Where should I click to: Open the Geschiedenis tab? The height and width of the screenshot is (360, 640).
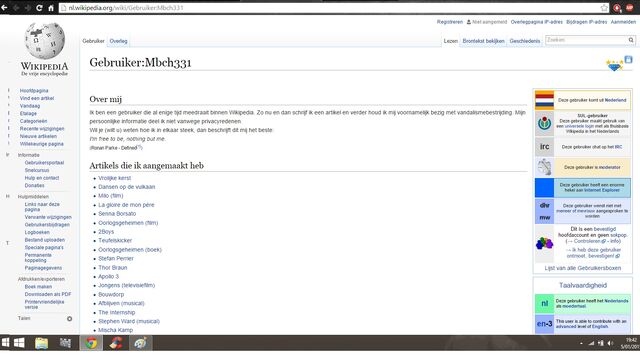pyautogui.click(x=524, y=41)
